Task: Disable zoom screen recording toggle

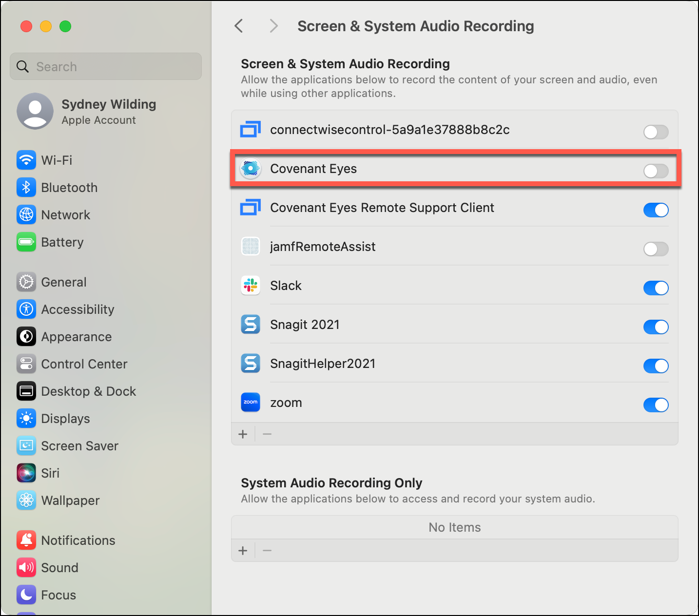Action: [656, 404]
